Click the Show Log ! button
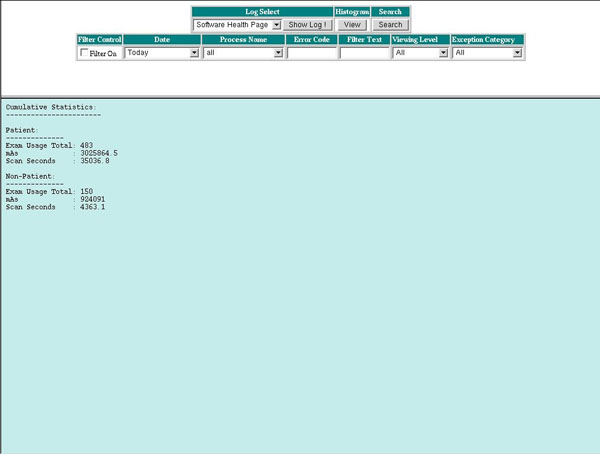The height and width of the screenshot is (454, 600). (x=308, y=25)
